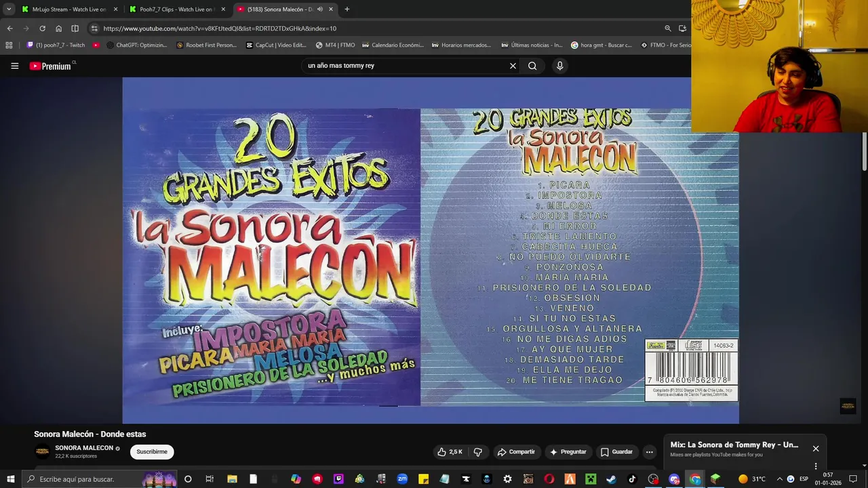Viewport: 868px width, 488px height.
Task: Open the YouTube hamburger guide menu
Action: click(14, 66)
